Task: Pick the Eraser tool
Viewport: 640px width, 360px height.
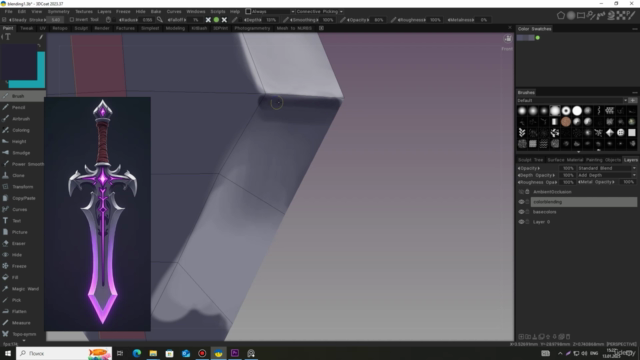Action: click(x=22, y=243)
